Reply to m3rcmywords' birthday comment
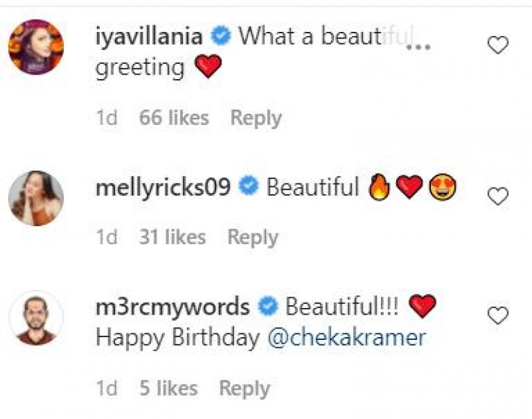Screen dimensions: 532x419 pyautogui.click(x=245, y=388)
